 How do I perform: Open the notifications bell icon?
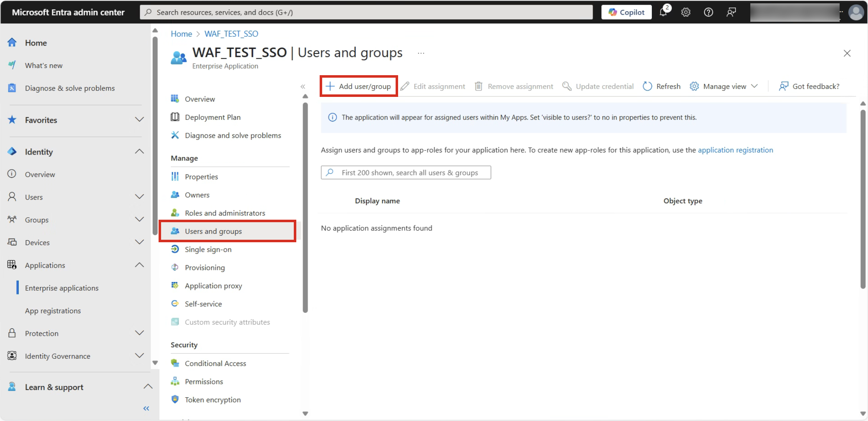tap(663, 12)
